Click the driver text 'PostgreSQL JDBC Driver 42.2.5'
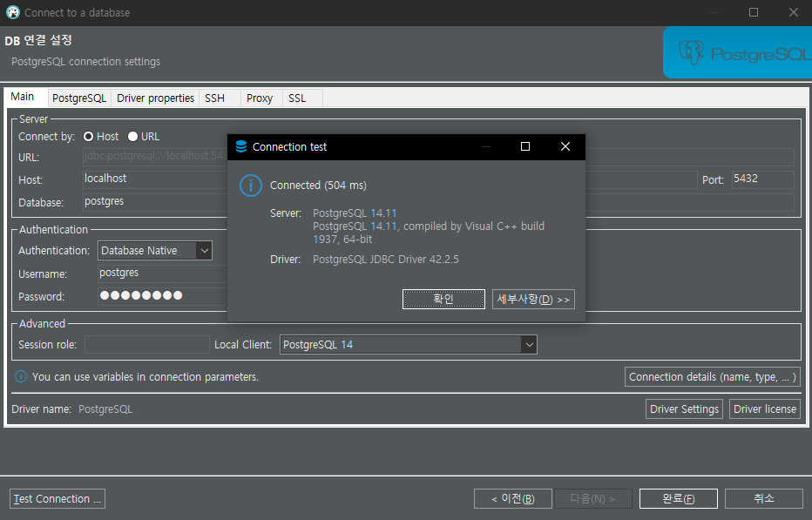The height and width of the screenshot is (520, 812). click(x=385, y=260)
